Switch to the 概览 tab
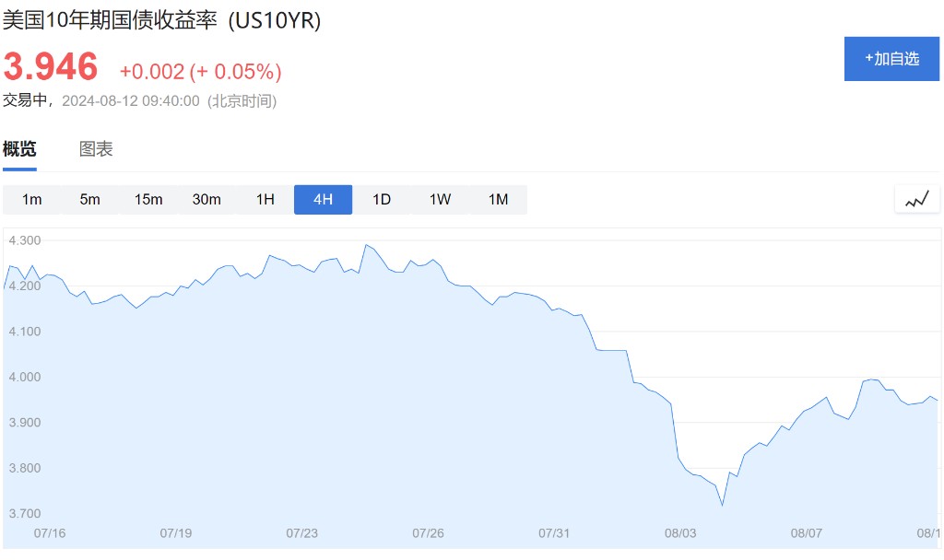 19,149
